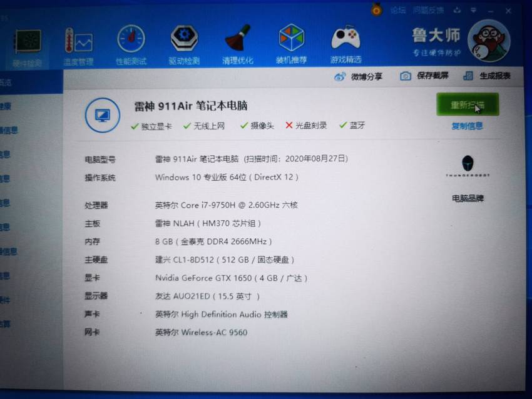The height and width of the screenshot is (399, 532).
Task: Click the upload-style icon beside 问题反馈
Action: (457, 11)
